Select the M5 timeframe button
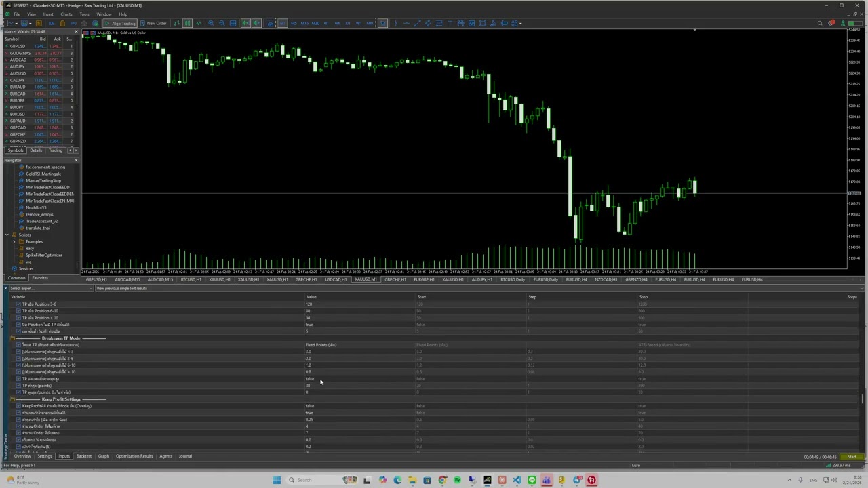This screenshot has height=488, width=868. pyautogui.click(x=294, y=23)
